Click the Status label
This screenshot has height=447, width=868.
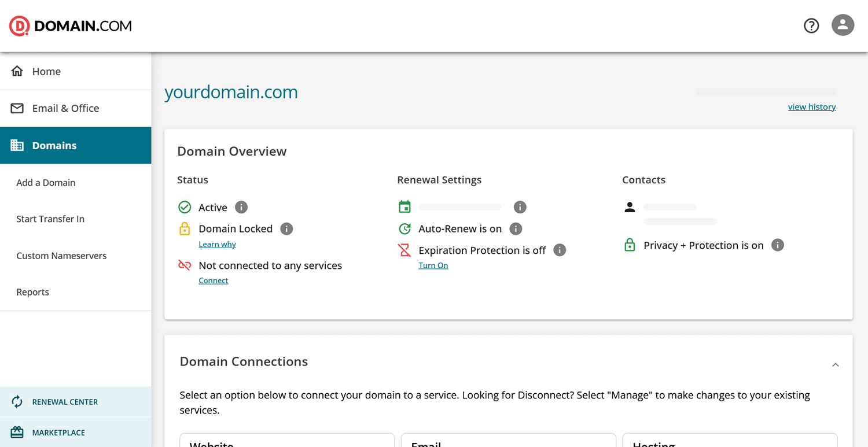[x=193, y=180]
